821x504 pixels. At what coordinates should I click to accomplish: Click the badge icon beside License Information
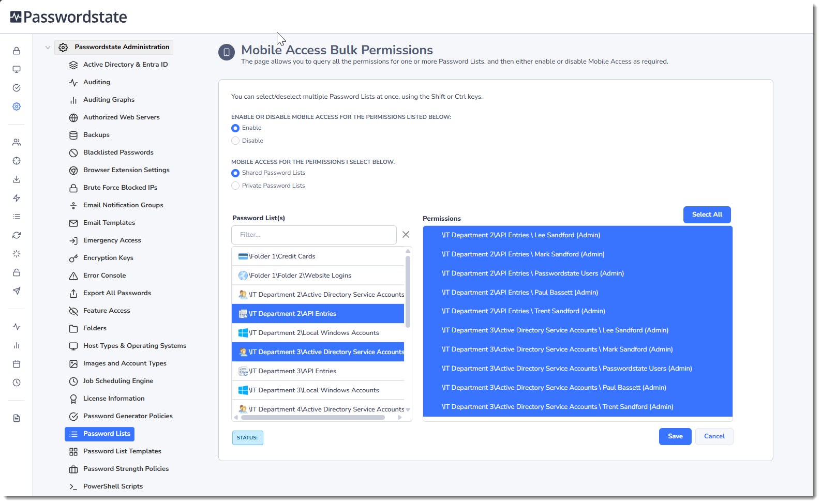73,399
